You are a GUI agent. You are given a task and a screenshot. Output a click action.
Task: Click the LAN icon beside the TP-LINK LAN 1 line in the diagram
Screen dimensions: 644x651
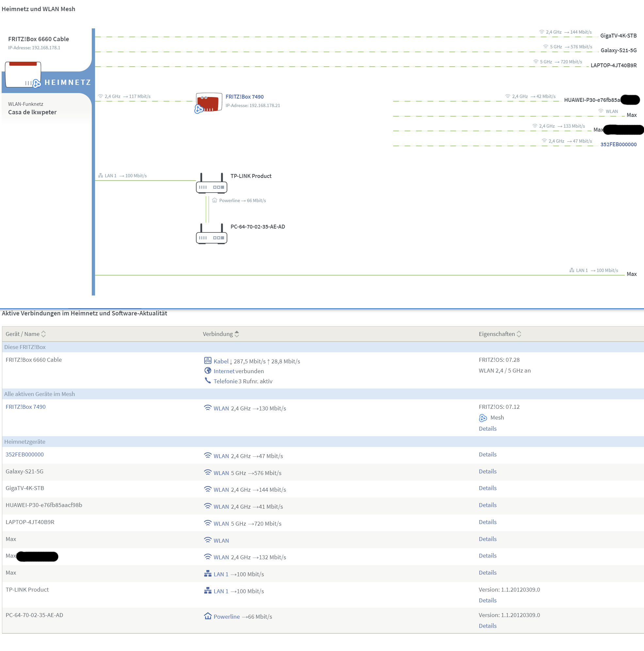(x=101, y=176)
